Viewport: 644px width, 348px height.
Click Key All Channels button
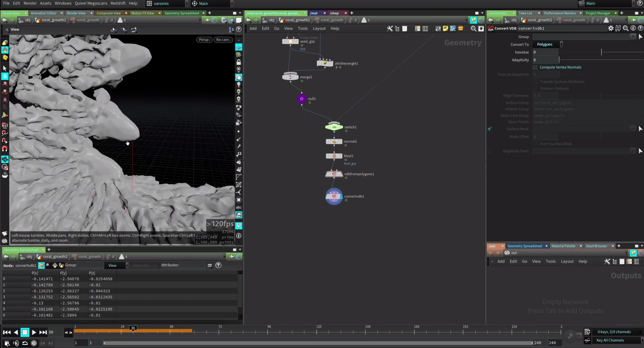click(x=610, y=340)
